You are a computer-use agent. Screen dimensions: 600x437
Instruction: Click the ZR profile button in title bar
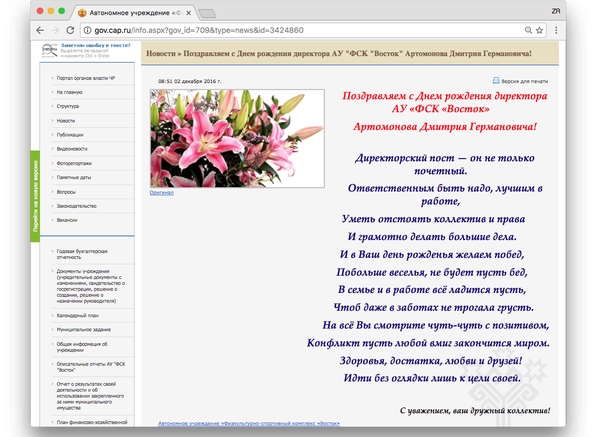[x=582, y=10]
